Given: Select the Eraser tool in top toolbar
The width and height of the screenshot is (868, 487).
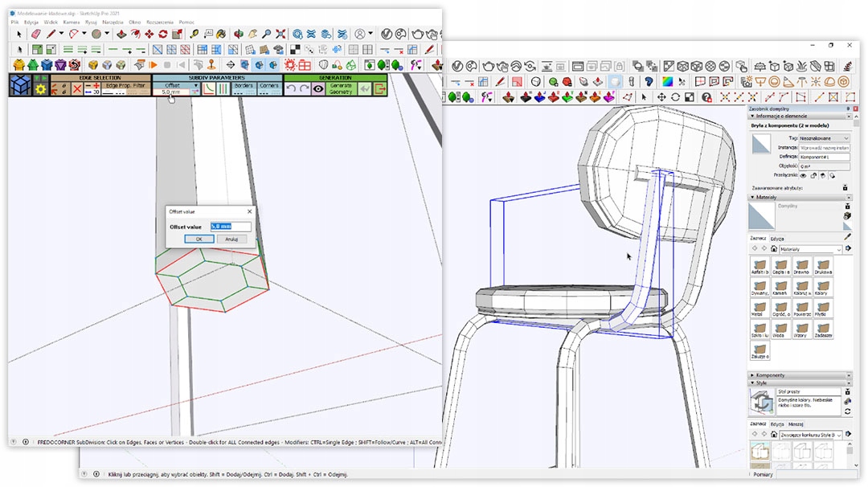Looking at the screenshot, I should coord(35,35).
